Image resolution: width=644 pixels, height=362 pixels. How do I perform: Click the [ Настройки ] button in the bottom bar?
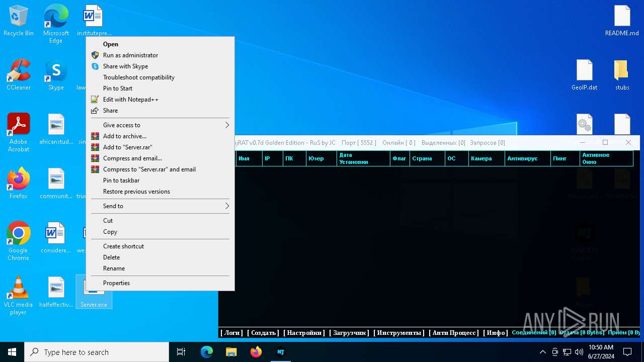point(303,333)
